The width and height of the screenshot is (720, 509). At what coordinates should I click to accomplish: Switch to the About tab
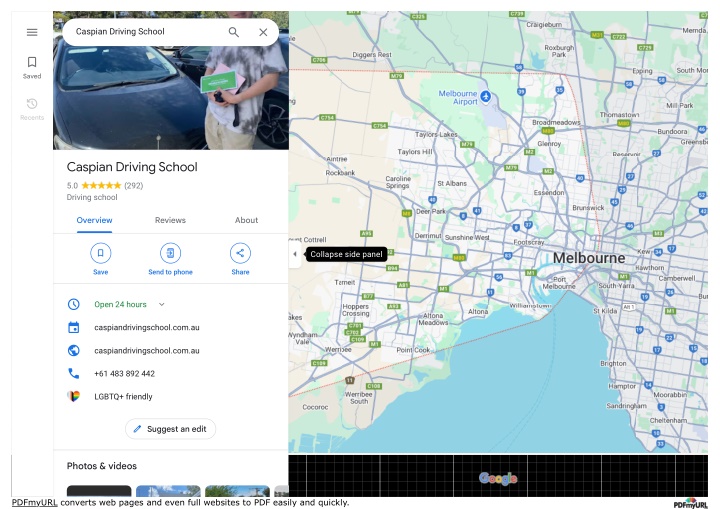pyautogui.click(x=247, y=221)
